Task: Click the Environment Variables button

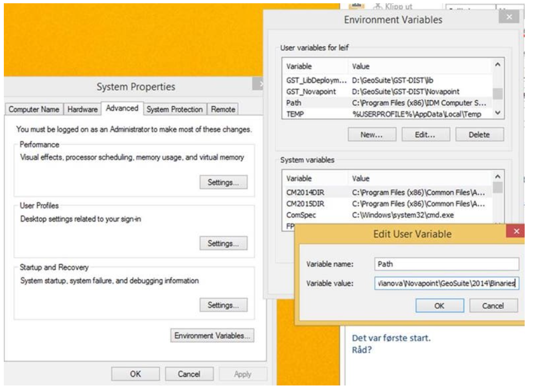Action: coord(212,336)
